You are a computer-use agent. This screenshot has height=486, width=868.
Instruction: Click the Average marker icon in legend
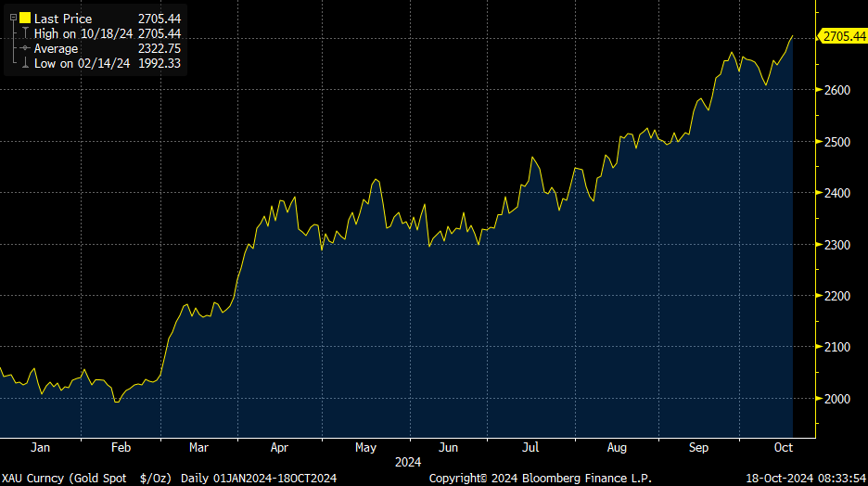(24, 48)
